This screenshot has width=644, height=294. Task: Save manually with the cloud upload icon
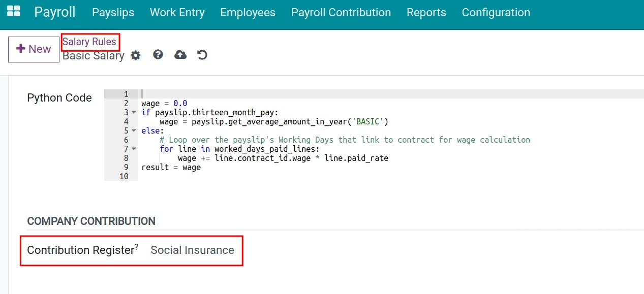[x=180, y=54]
